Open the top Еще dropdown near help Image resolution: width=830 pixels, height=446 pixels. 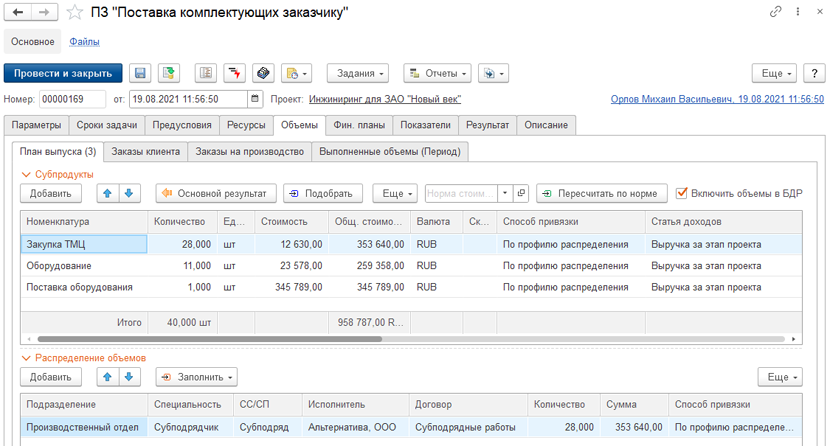click(x=774, y=74)
